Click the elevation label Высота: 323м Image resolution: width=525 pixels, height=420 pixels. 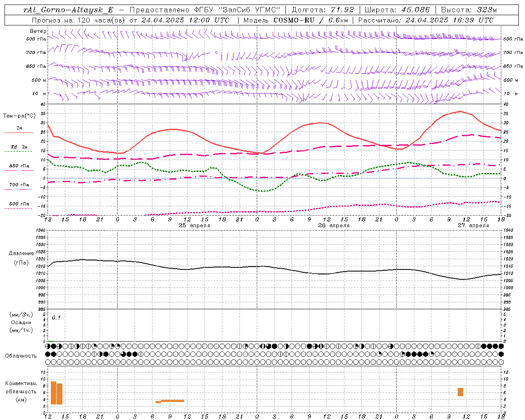click(x=469, y=10)
